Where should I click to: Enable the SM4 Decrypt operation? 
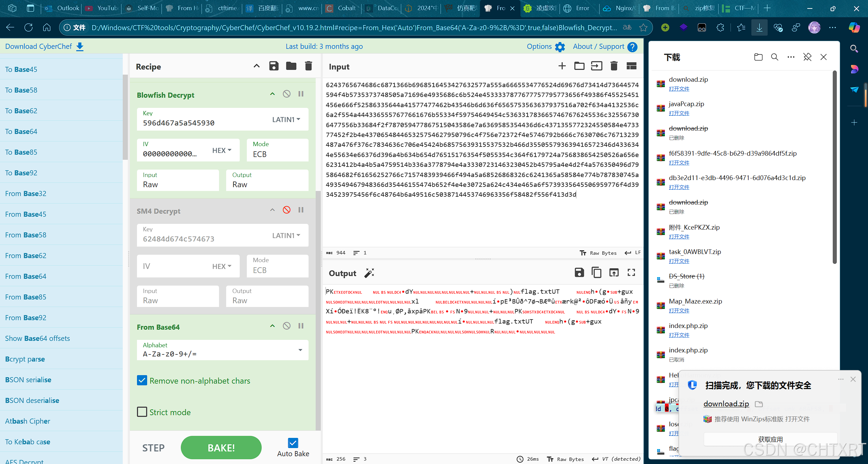tap(287, 210)
